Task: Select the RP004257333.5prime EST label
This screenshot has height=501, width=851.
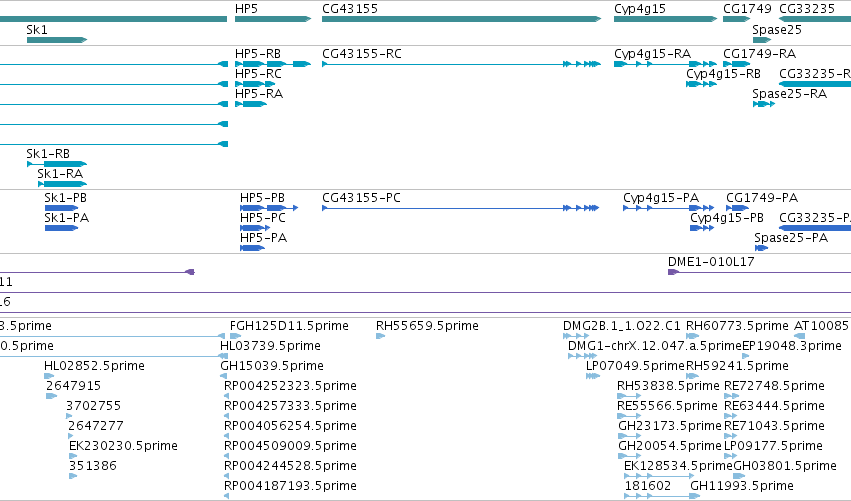Action: click(x=290, y=406)
